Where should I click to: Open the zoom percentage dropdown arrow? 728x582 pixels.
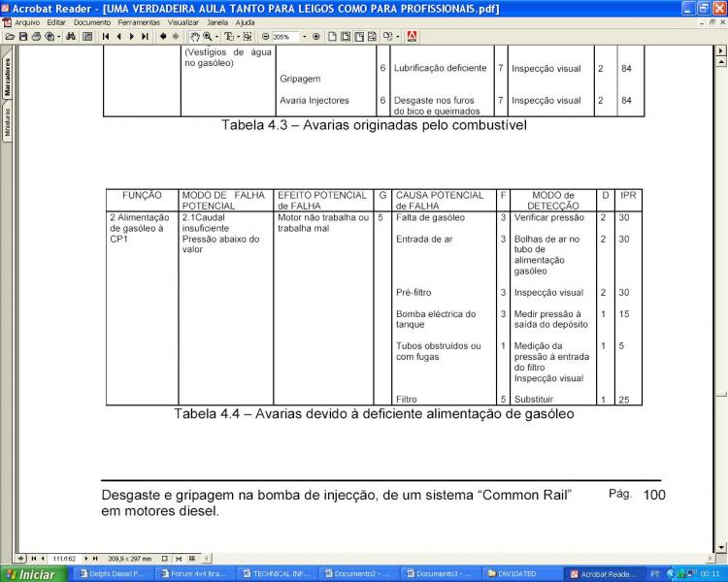click(305, 37)
